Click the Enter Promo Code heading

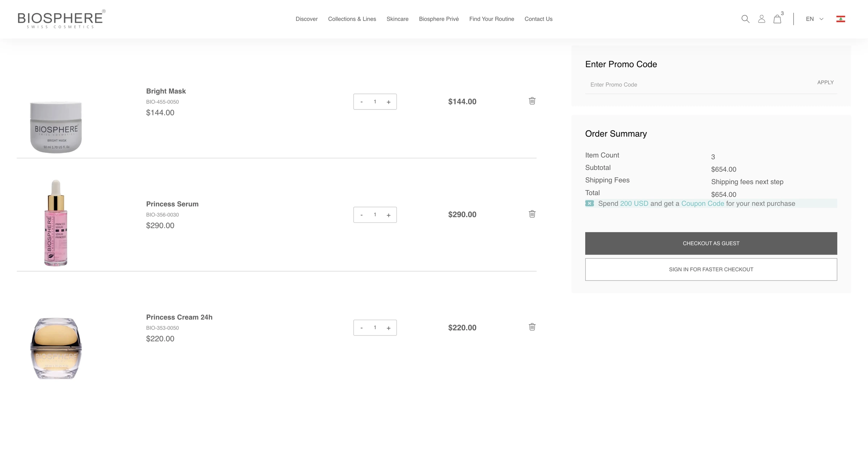[x=621, y=64]
